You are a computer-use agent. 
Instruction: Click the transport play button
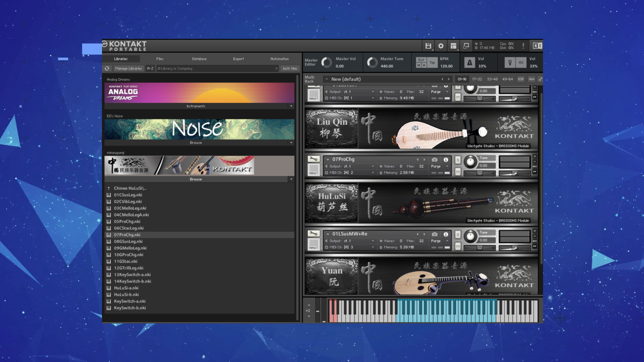click(424, 65)
